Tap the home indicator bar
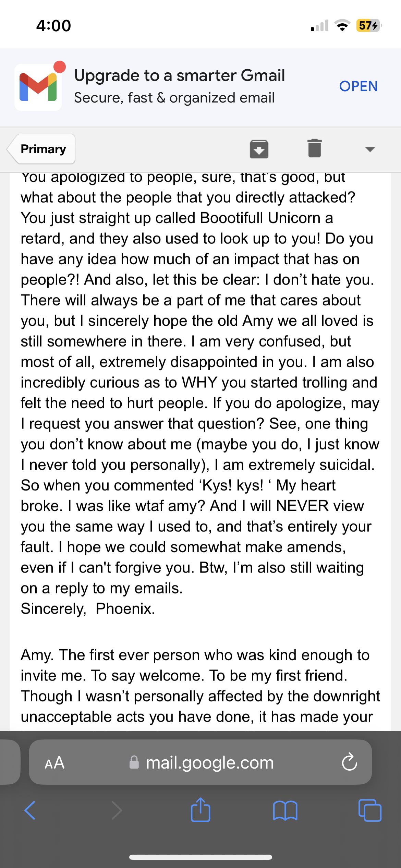 [200, 857]
